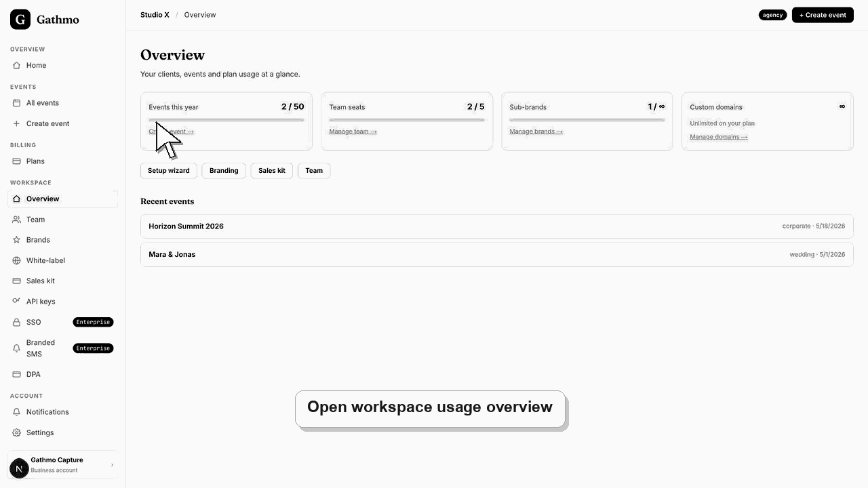Open Home in the sidebar

pos(62,66)
